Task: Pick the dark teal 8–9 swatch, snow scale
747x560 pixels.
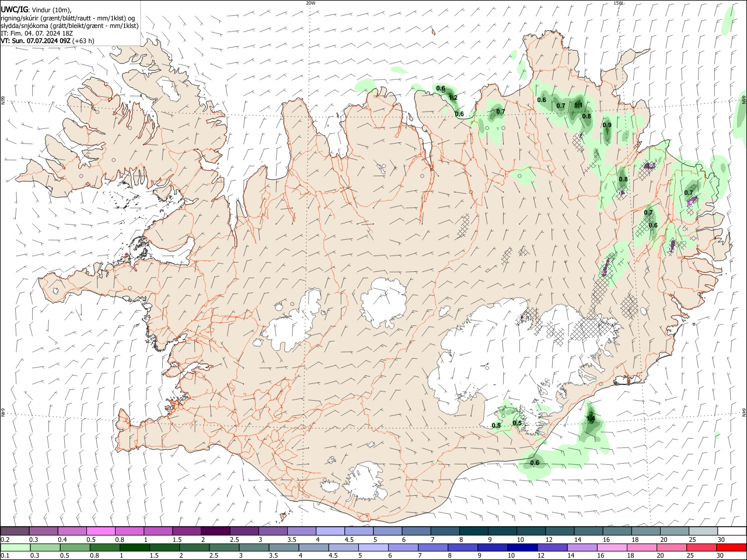Action: pyautogui.click(x=474, y=531)
